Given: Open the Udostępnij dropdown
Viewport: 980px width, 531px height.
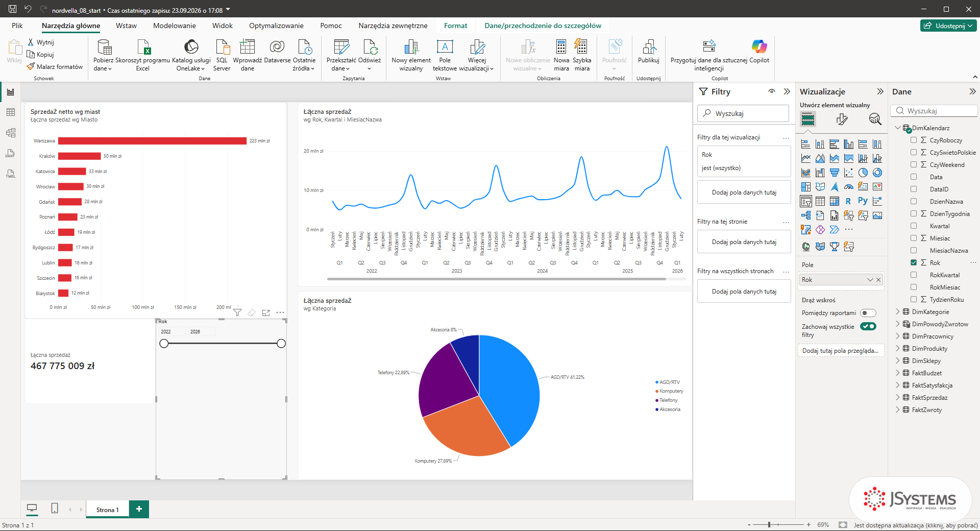Looking at the screenshot, I should coord(949,26).
